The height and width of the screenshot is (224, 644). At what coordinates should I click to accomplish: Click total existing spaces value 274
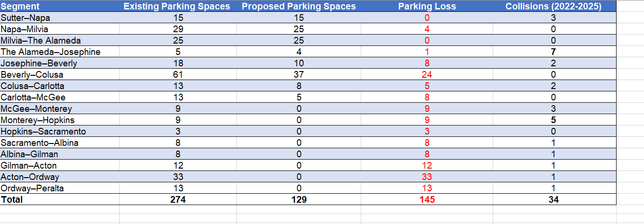(177, 199)
